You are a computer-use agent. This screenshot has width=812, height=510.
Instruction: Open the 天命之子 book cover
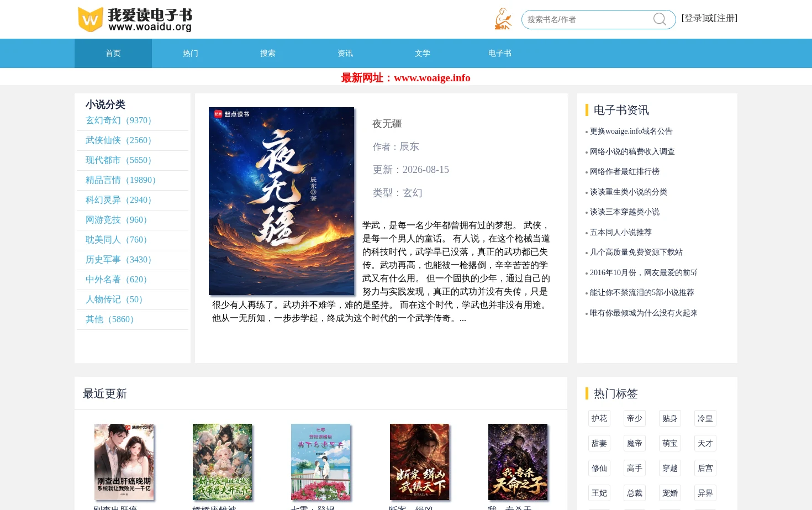pyautogui.click(x=518, y=462)
